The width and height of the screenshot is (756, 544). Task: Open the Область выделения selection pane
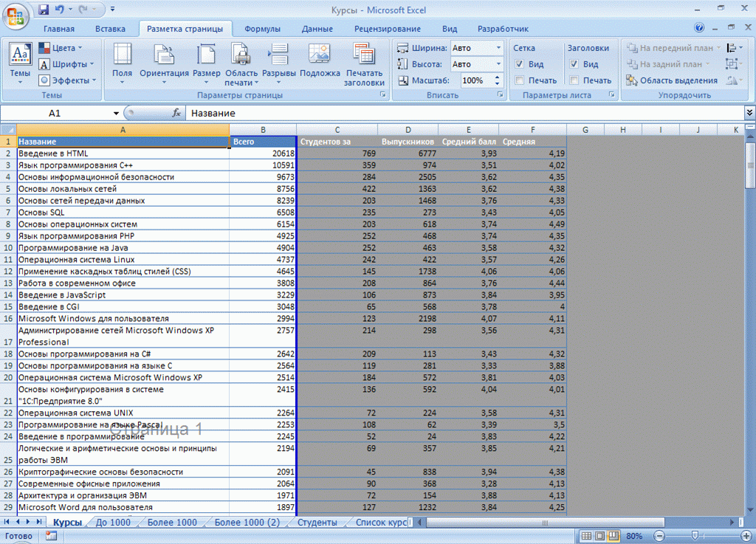click(x=672, y=80)
